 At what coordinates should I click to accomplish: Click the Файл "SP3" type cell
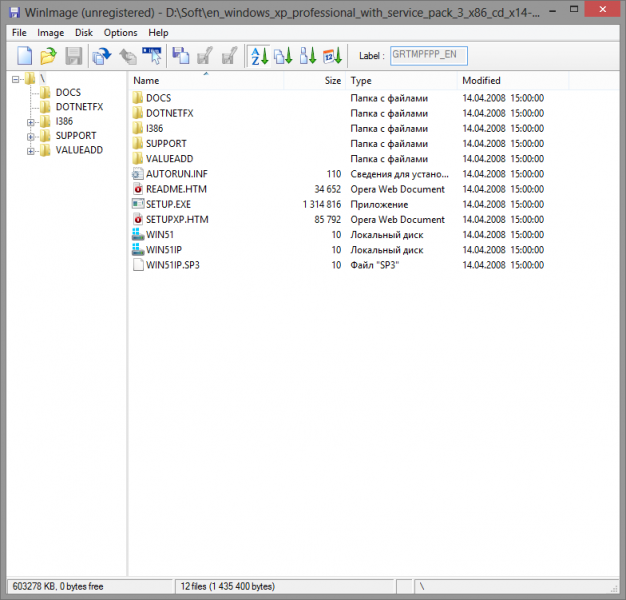[374, 265]
